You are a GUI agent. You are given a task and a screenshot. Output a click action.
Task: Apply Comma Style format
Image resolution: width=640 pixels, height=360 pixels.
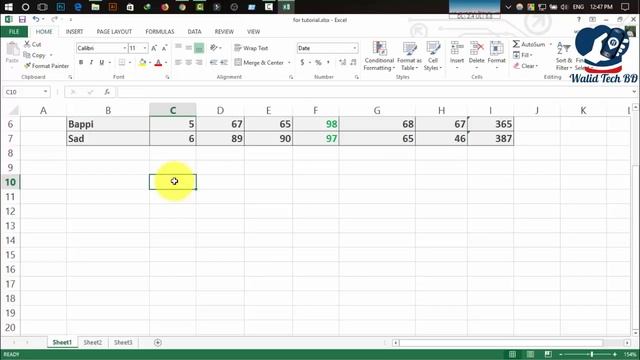(328, 62)
